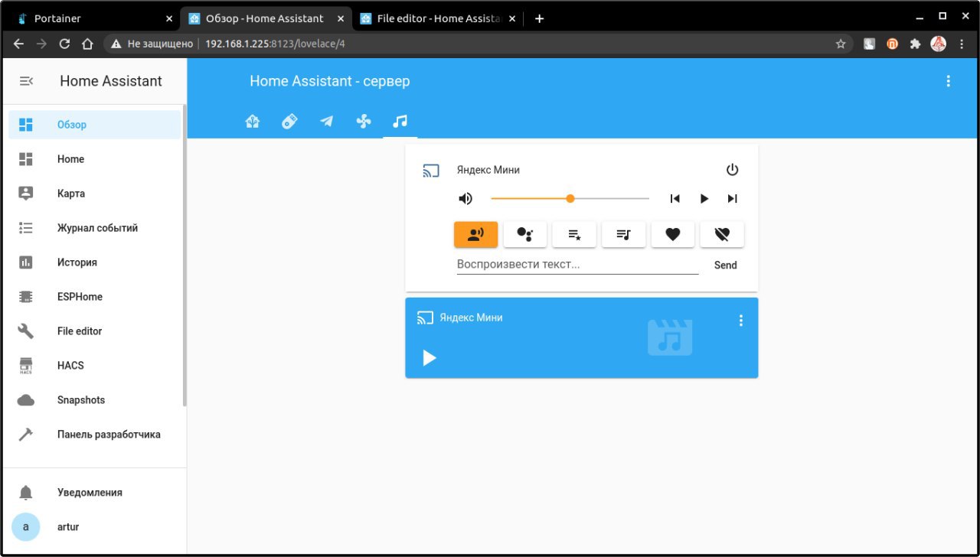Click the blue card's Яндекс Мини title
Screen dimensions: 980x557
tap(471, 318)
